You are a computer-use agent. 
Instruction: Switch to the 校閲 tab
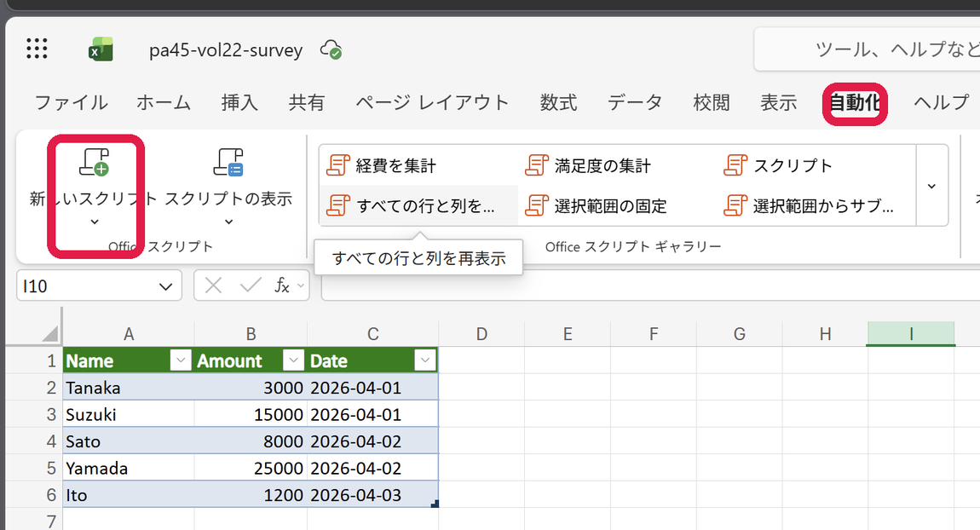712,102
